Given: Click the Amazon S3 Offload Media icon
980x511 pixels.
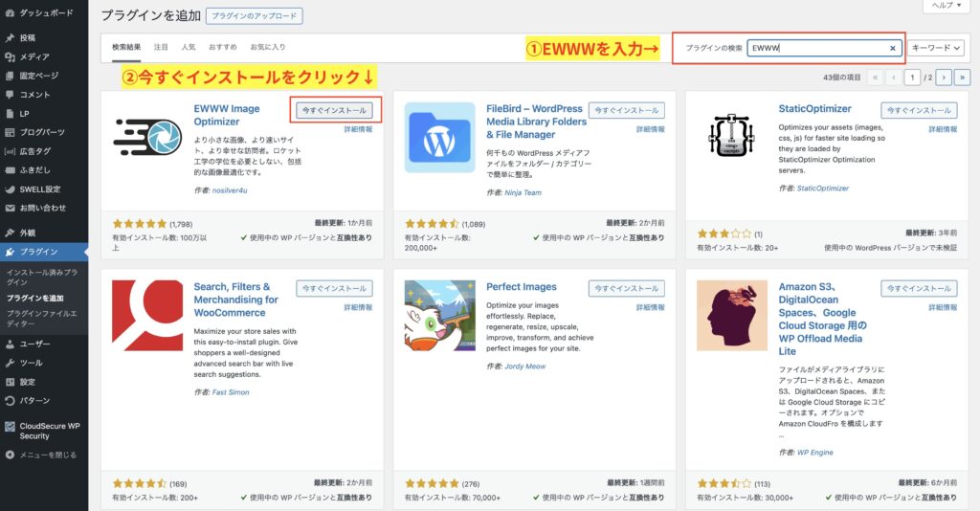Looking at the screenshot, I should pyautogui.click(x=732, y=315).
